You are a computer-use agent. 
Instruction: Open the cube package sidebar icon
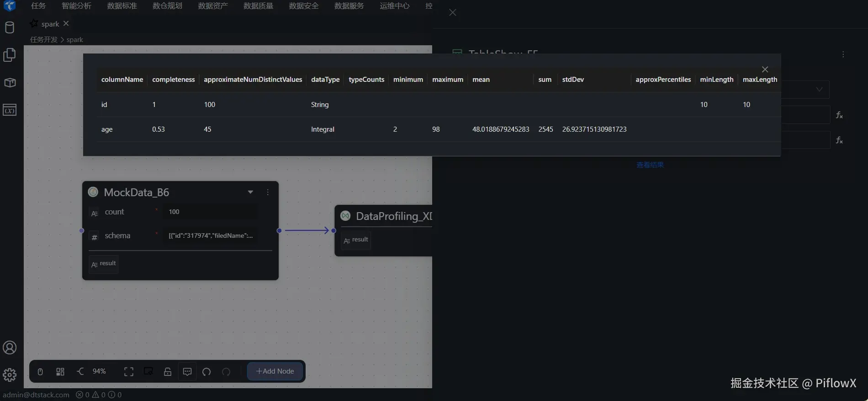tap(10, 83)
